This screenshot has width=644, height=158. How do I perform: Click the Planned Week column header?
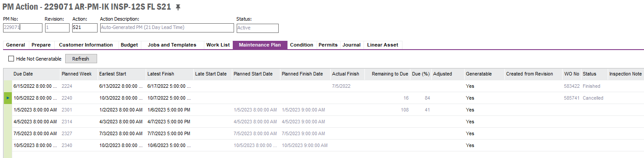(x=79, y=74)
